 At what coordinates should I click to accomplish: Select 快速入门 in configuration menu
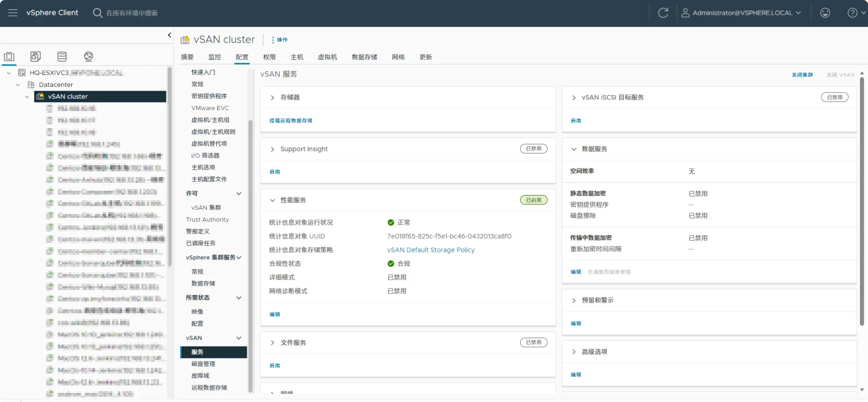coord(203,72)
